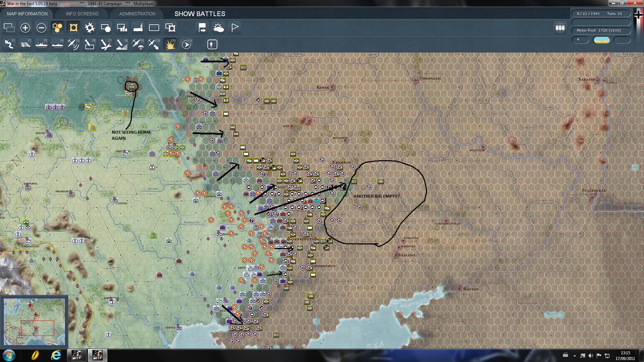Click the minimap thumbnail overview
Screen dimensions: 644x362
[x=34, y=322]
